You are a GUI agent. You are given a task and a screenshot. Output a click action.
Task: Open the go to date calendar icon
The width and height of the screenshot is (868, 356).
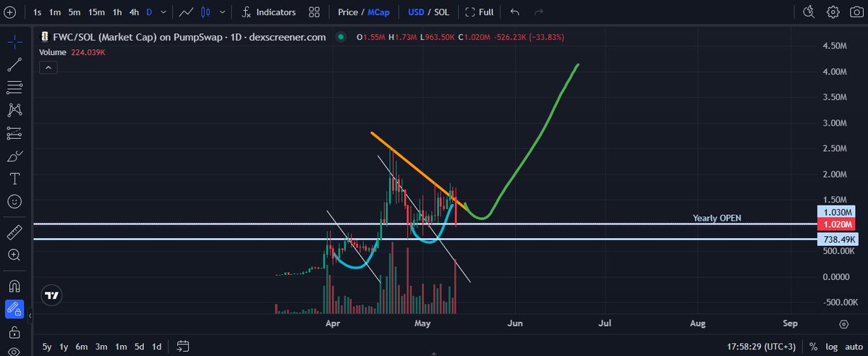[182, 346]
